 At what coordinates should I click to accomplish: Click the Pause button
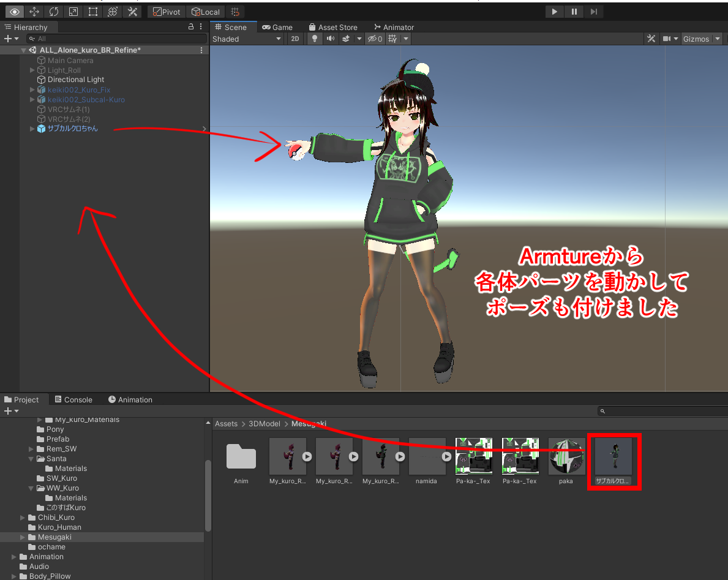point(574,12)
